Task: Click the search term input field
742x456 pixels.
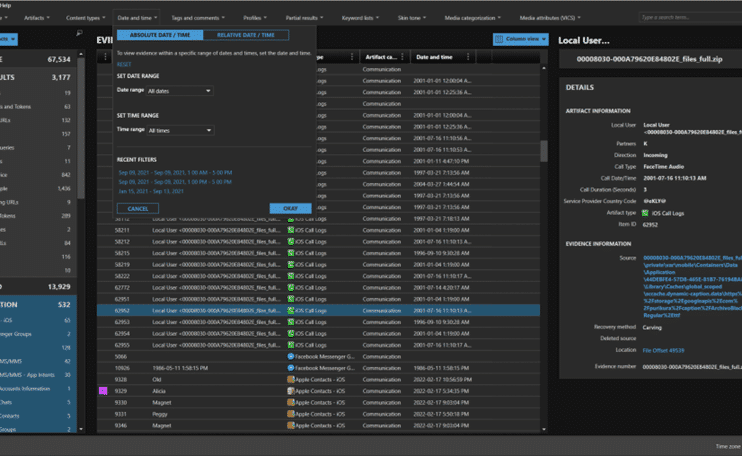Action: click(x=690, y=18)
